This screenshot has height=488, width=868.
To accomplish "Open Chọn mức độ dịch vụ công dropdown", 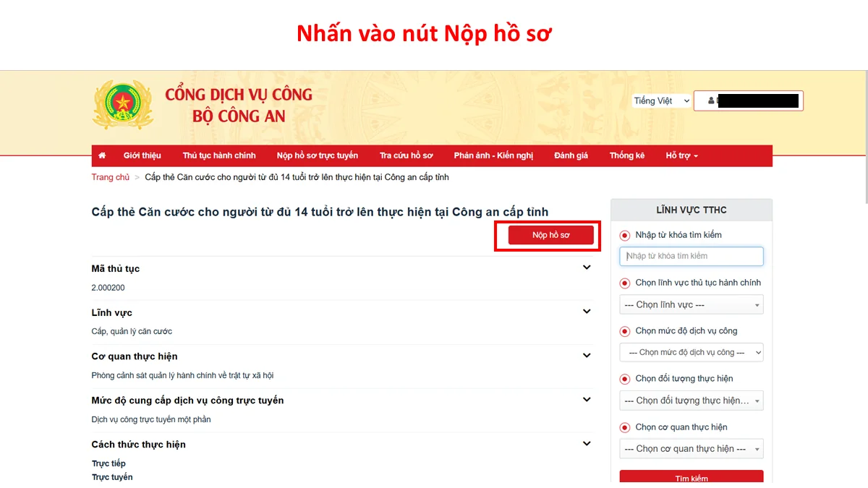I will (x=692, y=353).
